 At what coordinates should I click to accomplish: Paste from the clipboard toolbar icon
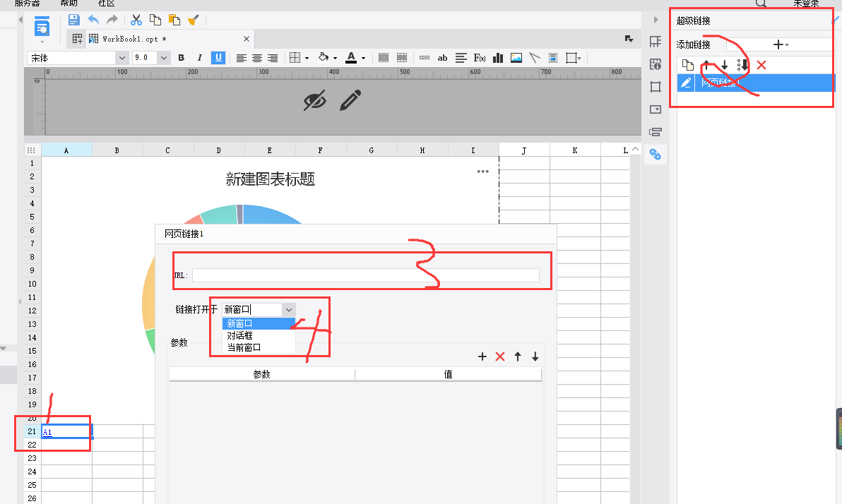click(174, 20)
